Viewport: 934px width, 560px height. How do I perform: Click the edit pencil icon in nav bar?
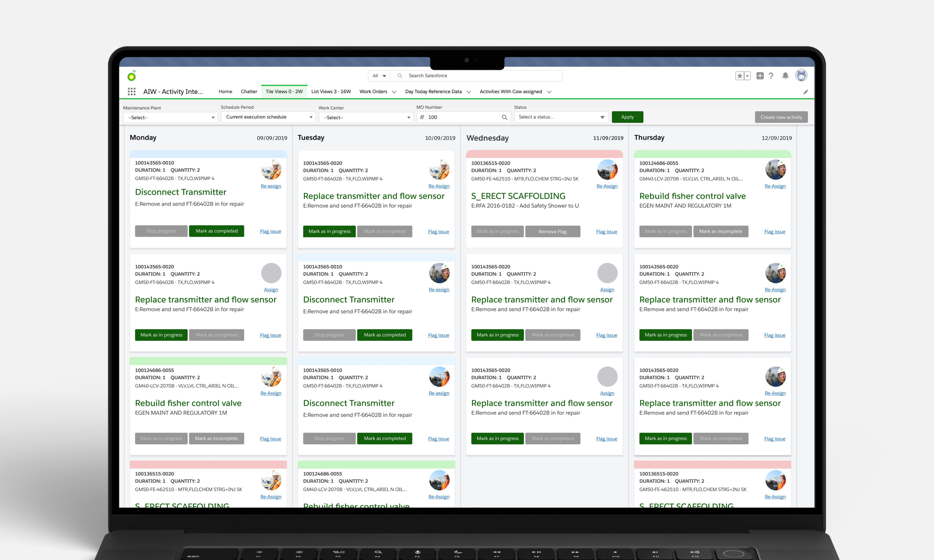[805, 92]
